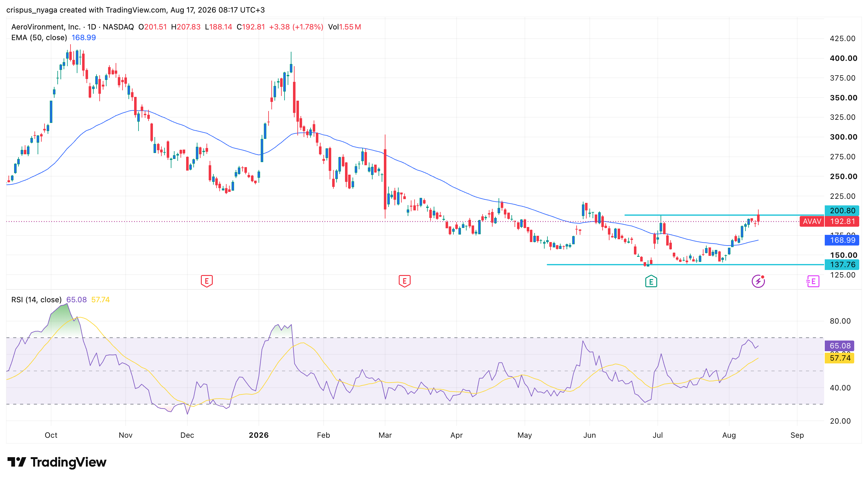The height and width of the screenshot is (481, 868).
Task: Click the RSI (14, close) indicator legend
Action: click(36, 300)
